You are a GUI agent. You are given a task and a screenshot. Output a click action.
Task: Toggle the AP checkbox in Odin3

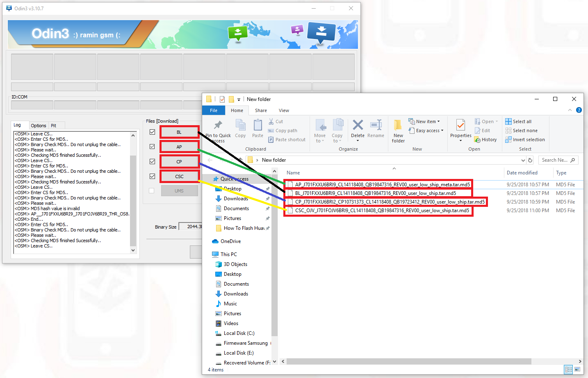tap(152, 147)
